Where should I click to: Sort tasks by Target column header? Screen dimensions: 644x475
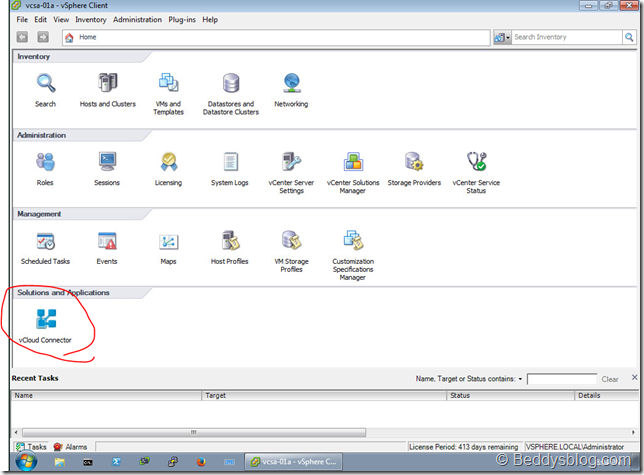point(324,395)
